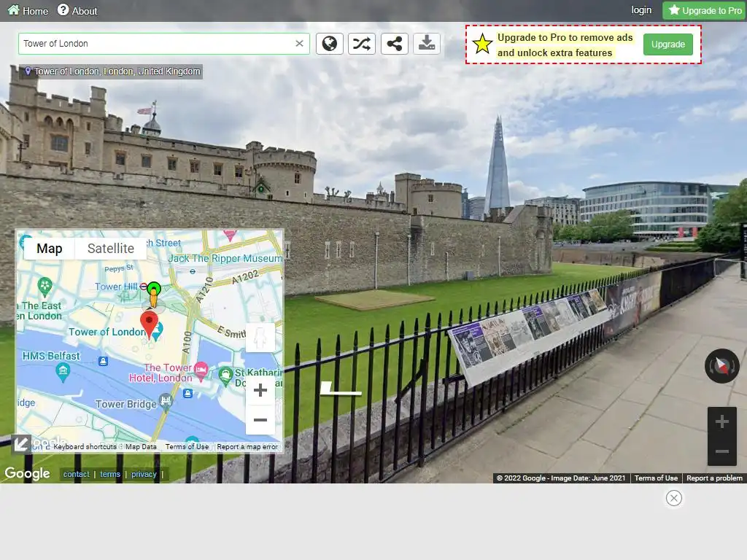Open minimap Terms of Use link
The width and height of the screenshot is (747, 560).
coord(187,447)
